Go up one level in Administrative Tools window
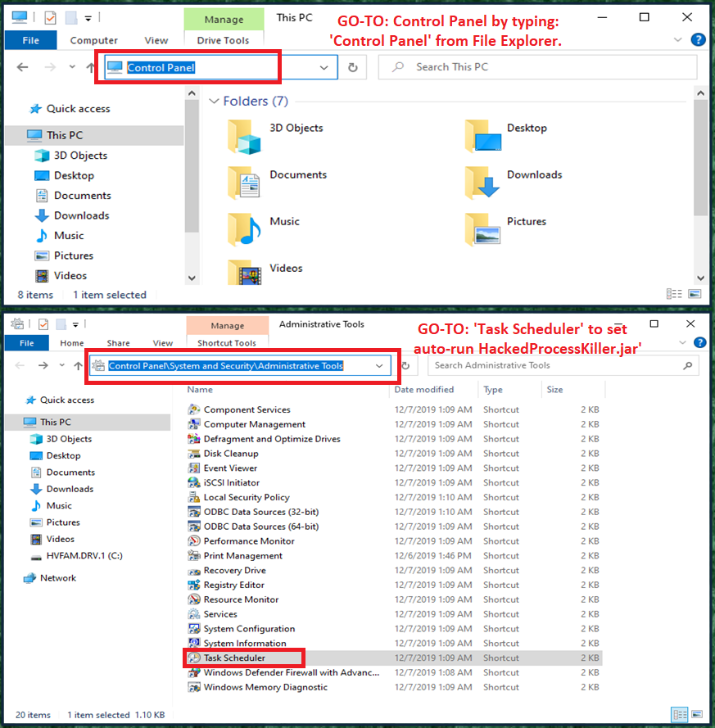This screenshot has height=728, width=715. tap(79, 365)
